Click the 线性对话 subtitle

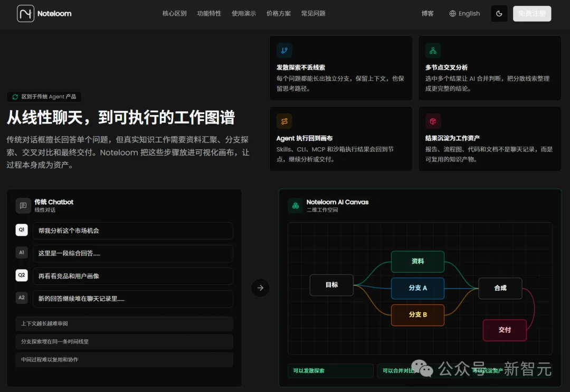(45, 210)
